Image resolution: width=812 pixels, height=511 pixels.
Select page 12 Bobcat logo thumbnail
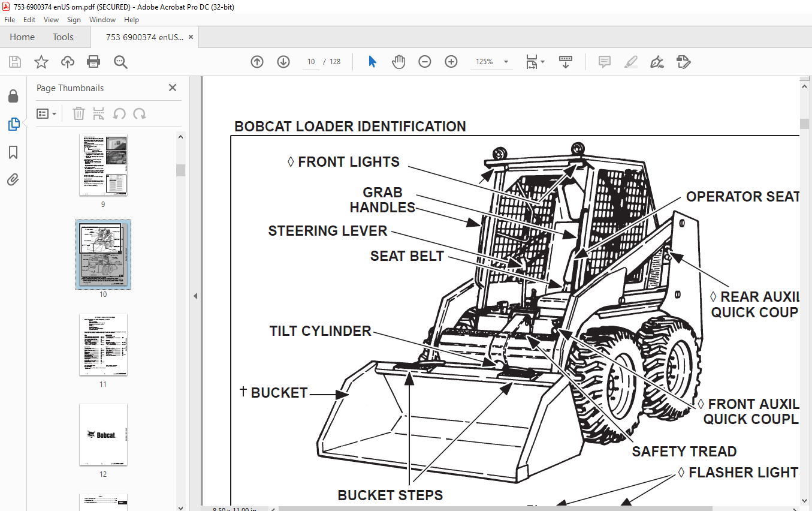(x=103, y=434)
